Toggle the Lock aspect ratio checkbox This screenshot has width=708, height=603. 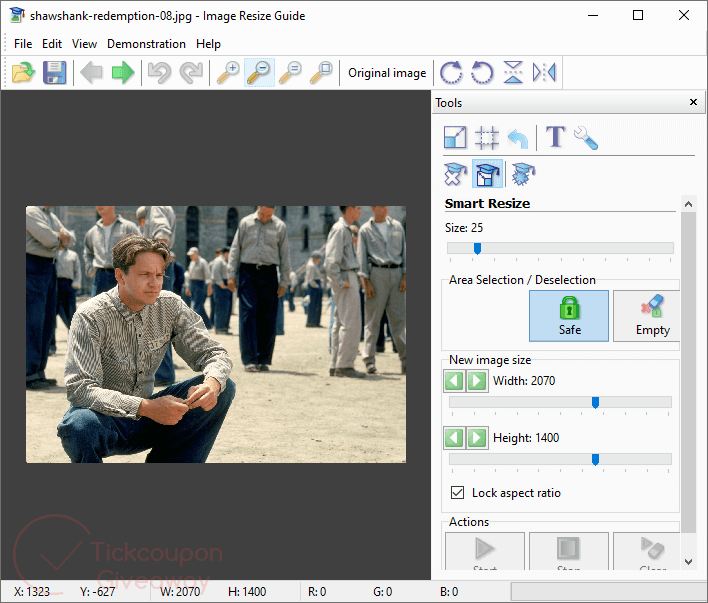tap(457, 492)
